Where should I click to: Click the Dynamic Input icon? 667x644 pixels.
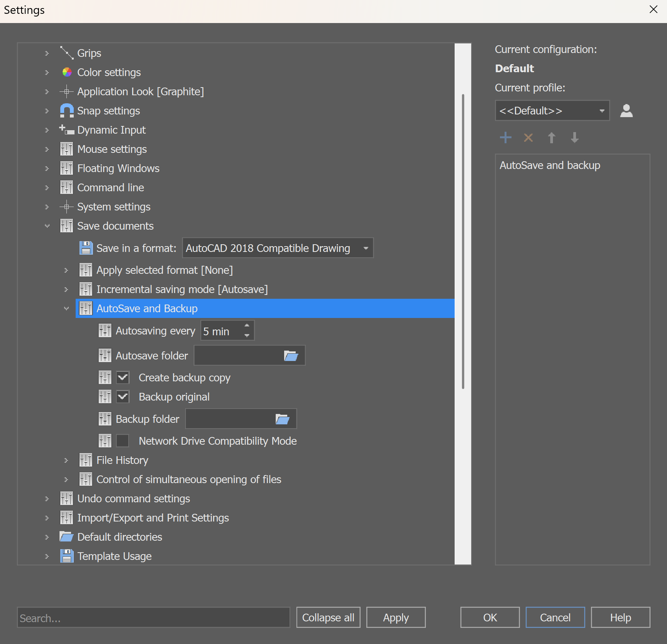[67, 130]
